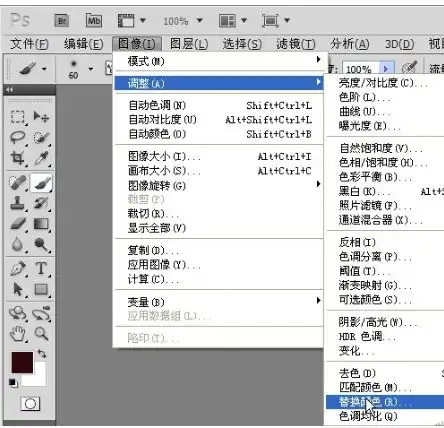Select the Hand tool
The image size is (444, 428).
[18, 334]
